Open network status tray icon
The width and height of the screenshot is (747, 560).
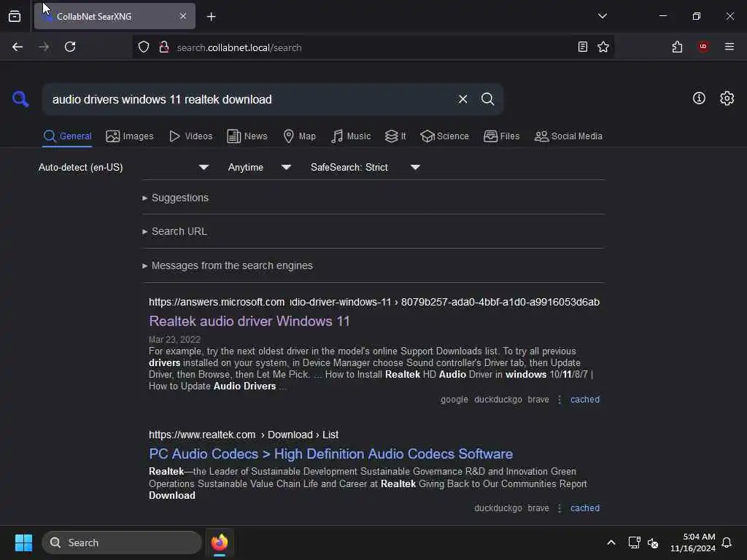tap(634, 542)
